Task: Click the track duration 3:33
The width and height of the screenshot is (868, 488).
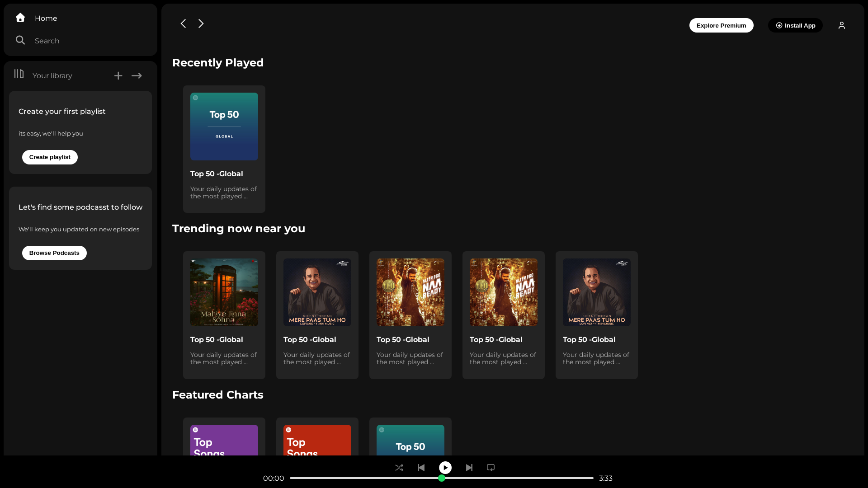Action: click(x=606, y=478)
